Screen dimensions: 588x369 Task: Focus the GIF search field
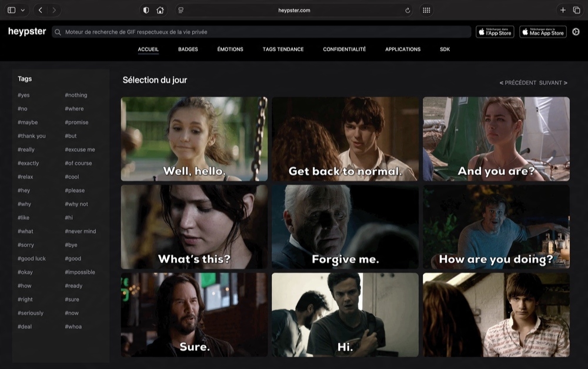pos(262,32)
